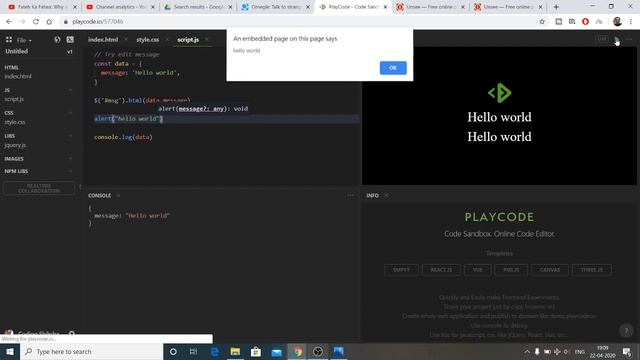
Task: Open style.css in the file sidebar
Action: tap(15, 122)
